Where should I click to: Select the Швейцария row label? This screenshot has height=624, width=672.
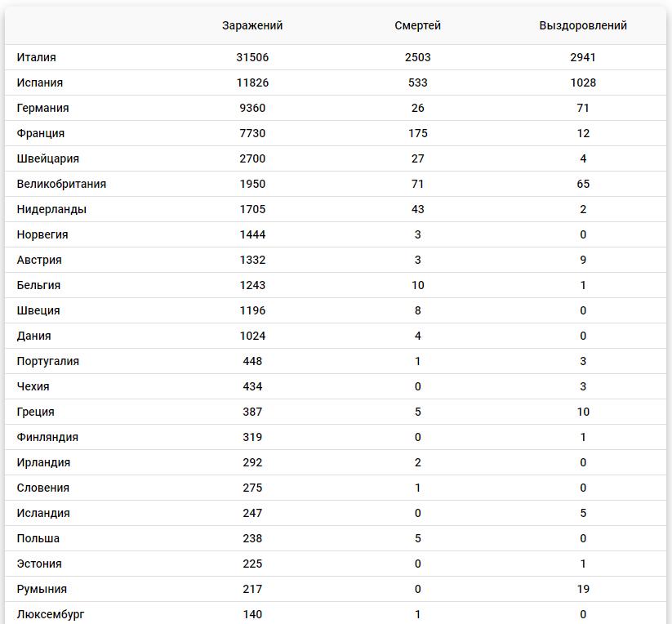(x=48, y=158)
